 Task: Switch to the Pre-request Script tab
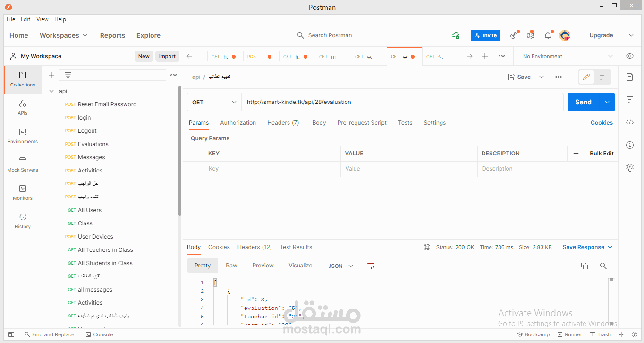point(362,123)
